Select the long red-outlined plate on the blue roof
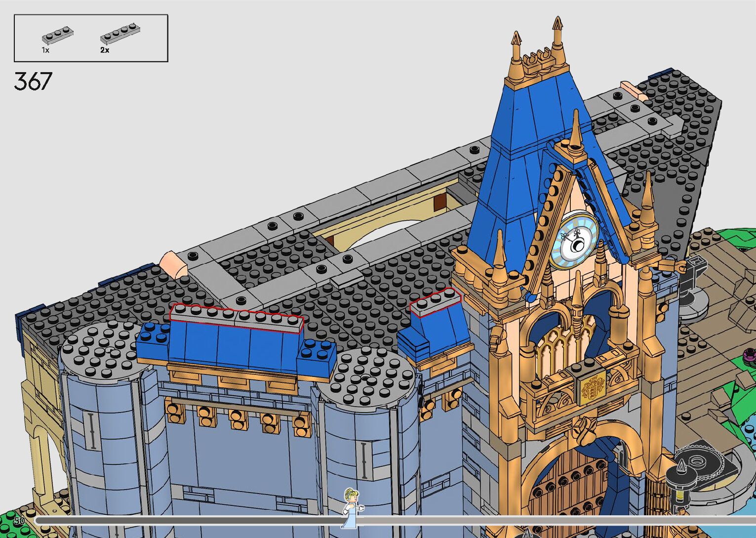Viewport: 756px width, 538px height. [236, 318]
